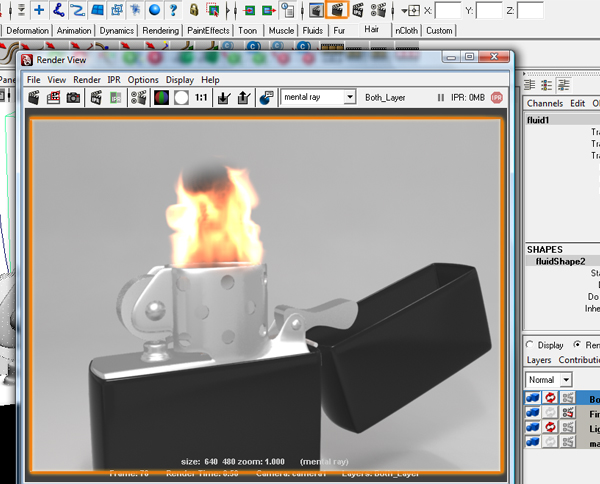Screen dimensions: 600x484
Task: Select the Render radio button in layer editor
Action: [x=577, y=344]
